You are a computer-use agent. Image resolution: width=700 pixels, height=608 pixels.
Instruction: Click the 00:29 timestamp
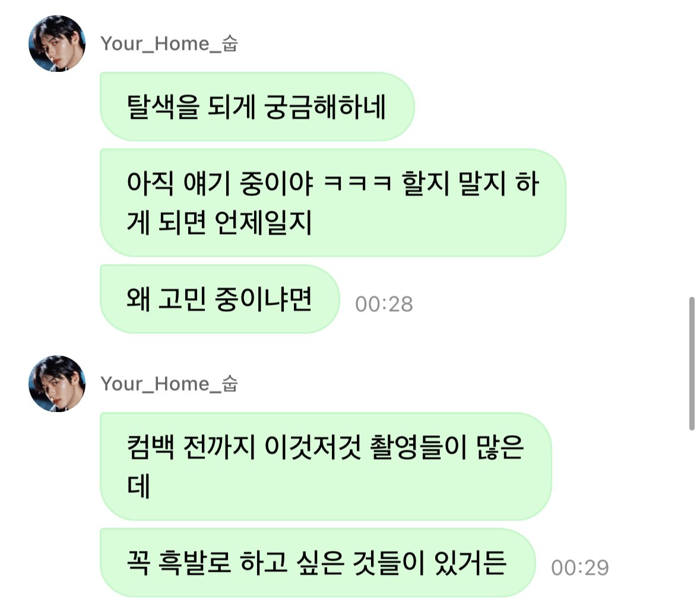(580, 568)
